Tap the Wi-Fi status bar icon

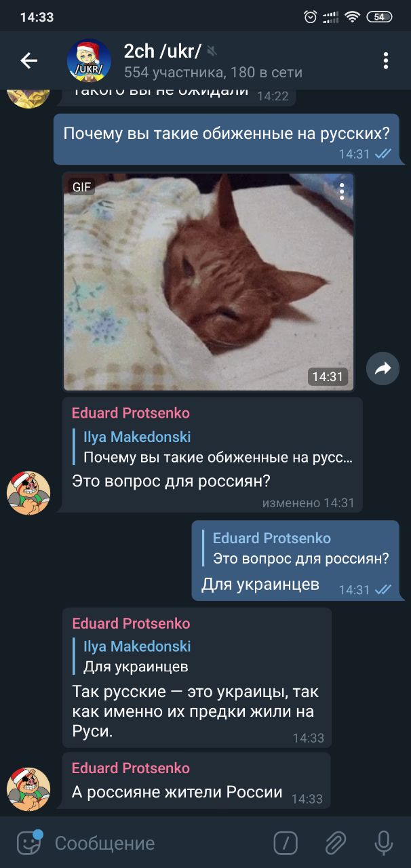point(351,17)
